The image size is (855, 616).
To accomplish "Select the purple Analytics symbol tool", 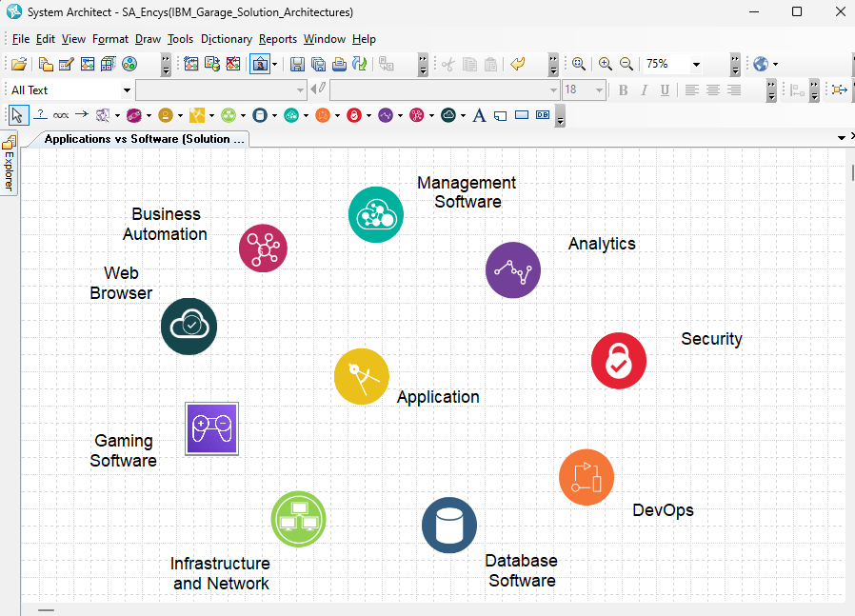I will pyautogui.click(x=386, y=115).
